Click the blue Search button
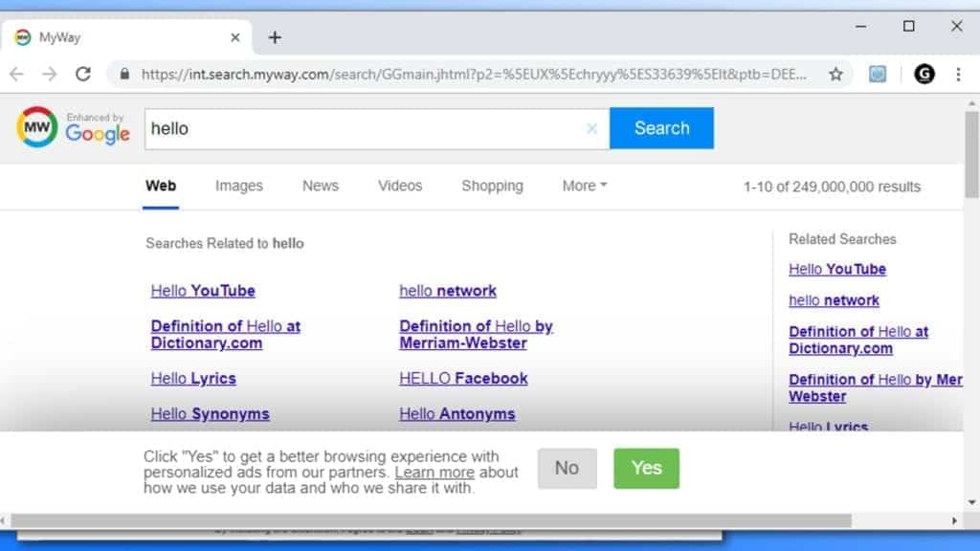The width and height of the screenshot is (980, 551). (662, 128)
